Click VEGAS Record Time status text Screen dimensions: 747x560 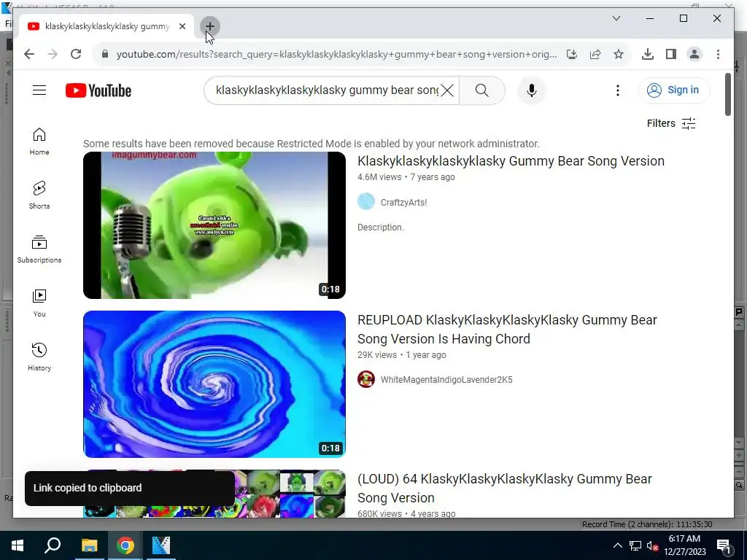coord(647,524)
